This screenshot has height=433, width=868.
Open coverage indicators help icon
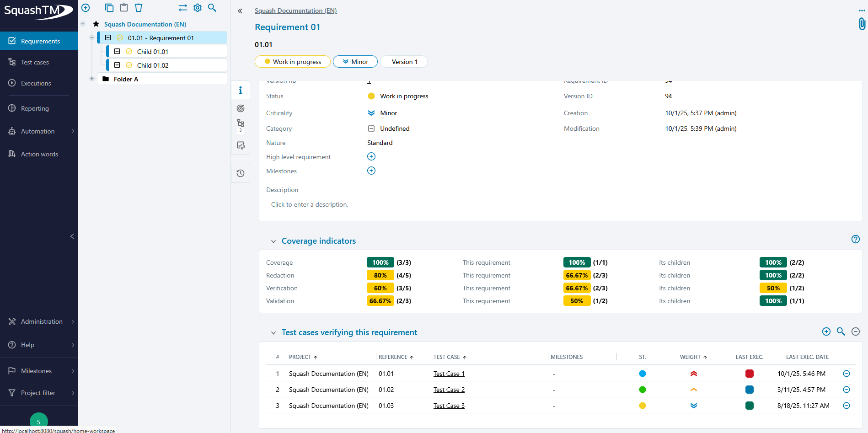click(855, 239)
